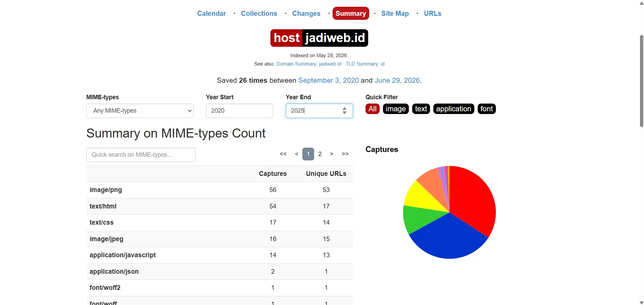The image size is (644, 305).
Task: Switch to the Changes tab
Action: tap(306, 13)
